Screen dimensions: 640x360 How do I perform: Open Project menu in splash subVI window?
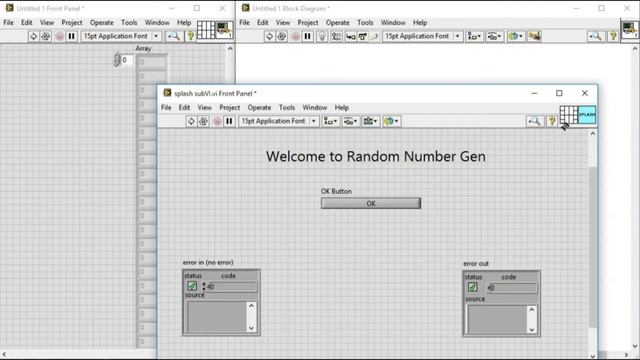229,107
